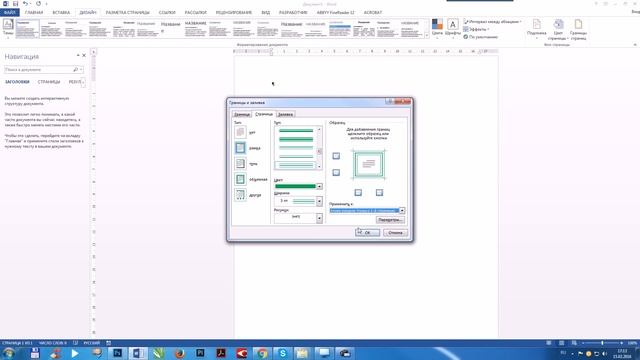Click the zoom slider in status bar
The height and width of the screenshot is (360, 640).
pos(602,343)
